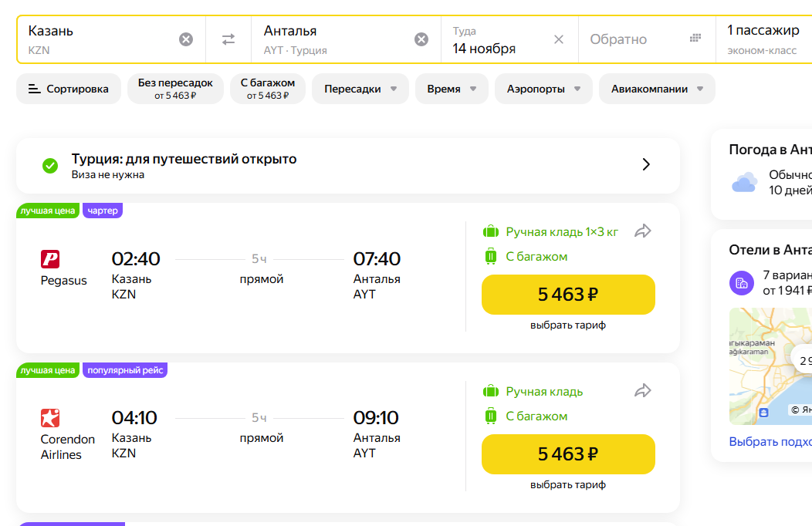The image size is (812, 526).
Task: Toggle the С багажом filter
Action: pyautogui.click(x=268, y=89)
